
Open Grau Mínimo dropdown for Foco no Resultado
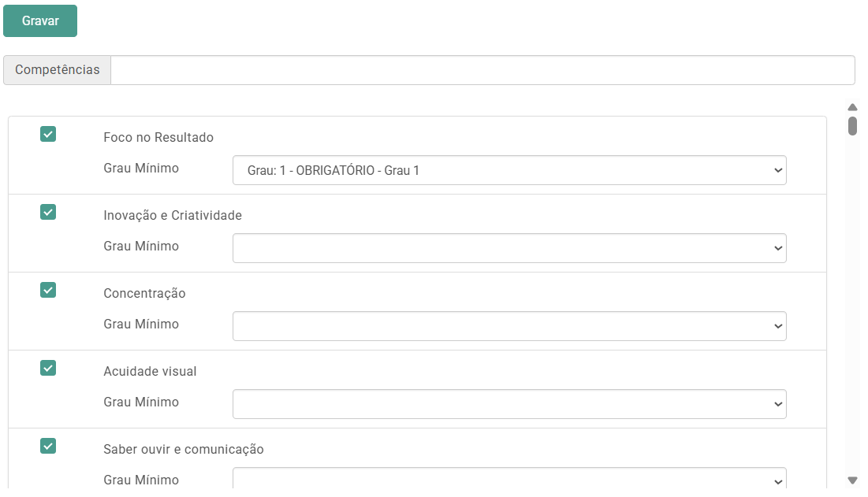pos(509,170)
